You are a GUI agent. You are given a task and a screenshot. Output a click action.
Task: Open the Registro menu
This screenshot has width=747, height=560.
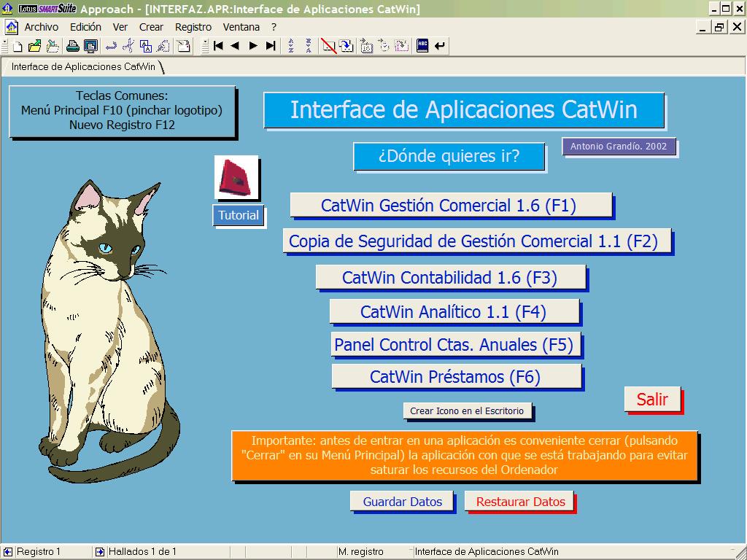[x=193, y=27]
